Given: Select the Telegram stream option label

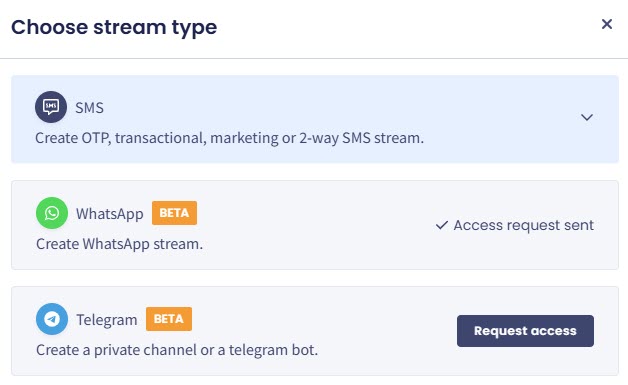Looking at the screenshot, I should click(107, 320).
